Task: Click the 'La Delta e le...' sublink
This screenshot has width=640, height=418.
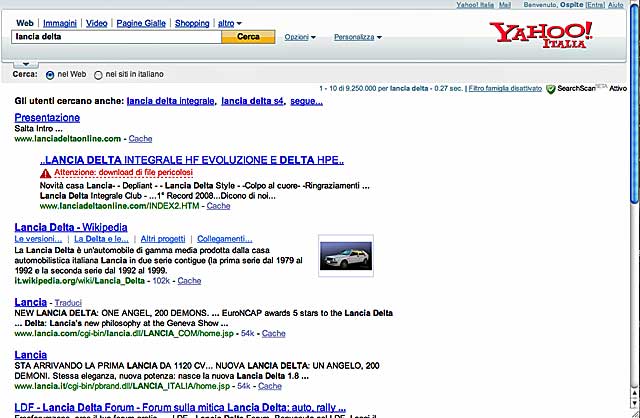Action: point(101,239)
